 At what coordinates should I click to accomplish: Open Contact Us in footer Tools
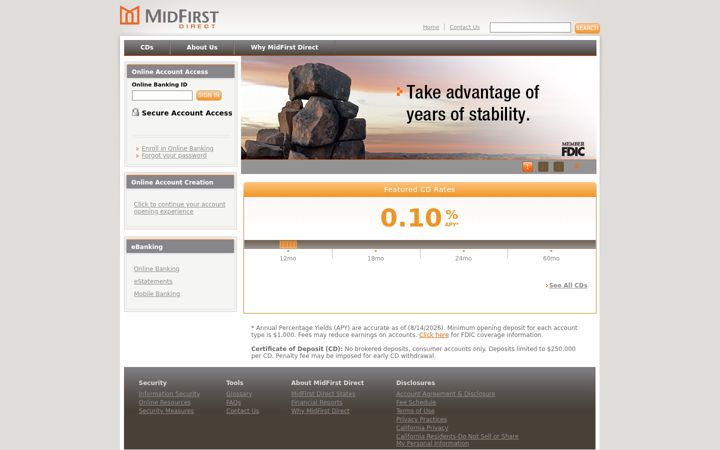tap(242, 411)
